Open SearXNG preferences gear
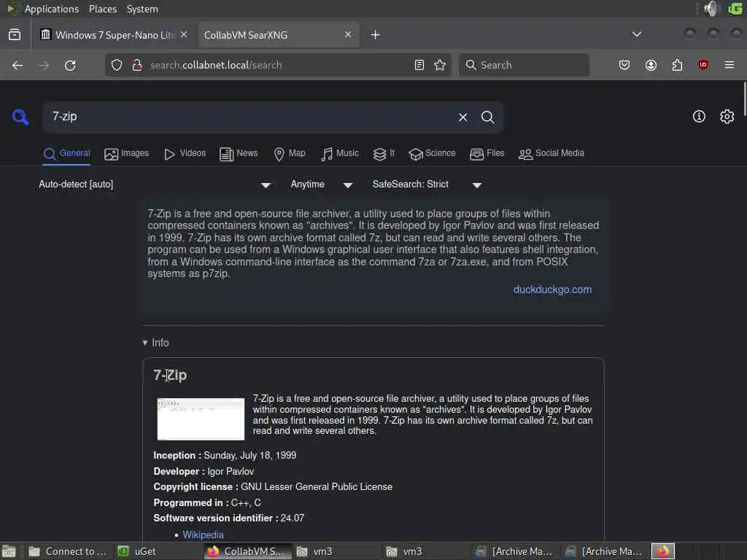 pyautogui.click(x=727, y=117)
